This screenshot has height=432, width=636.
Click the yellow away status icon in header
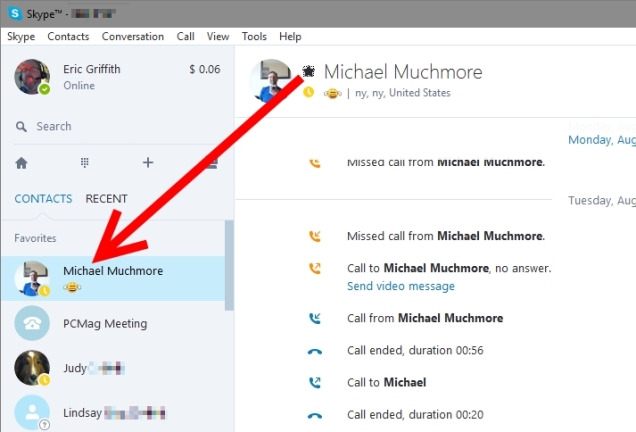(308, 92)
